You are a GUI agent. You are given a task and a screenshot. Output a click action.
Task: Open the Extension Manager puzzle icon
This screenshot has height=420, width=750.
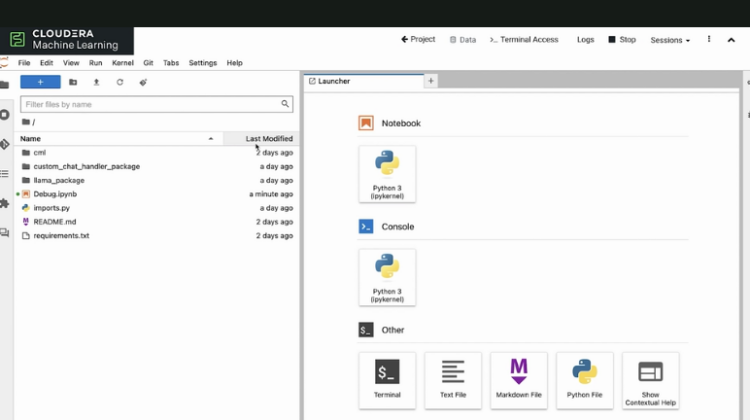[x=5, y=203]
